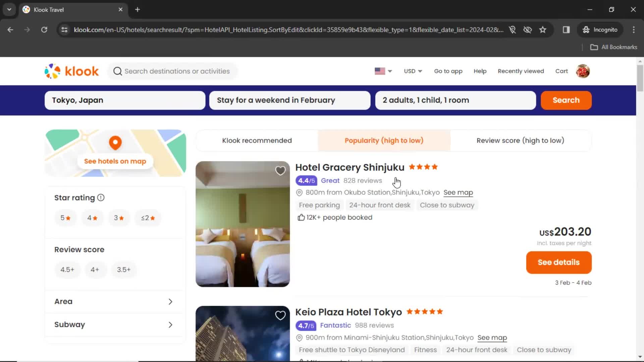Click See map for Keio Plaza Hotel

tap(492, 338)
